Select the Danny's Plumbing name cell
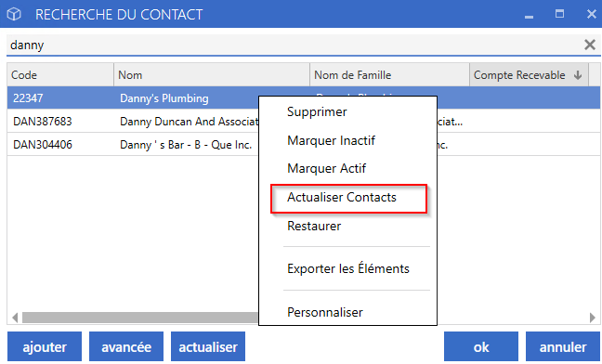Image resolution: width=602 pixels, height=364 pixels. tap(164, 98)
